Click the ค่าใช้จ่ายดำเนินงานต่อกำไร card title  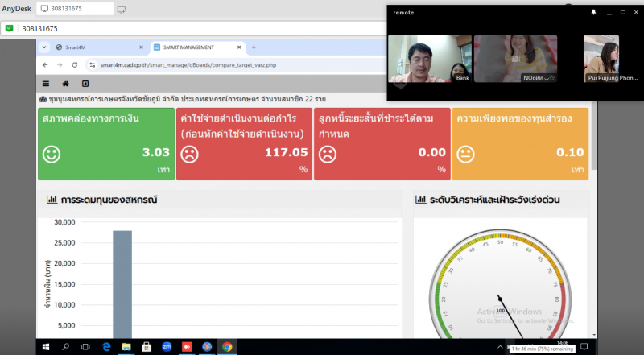[x=242, y=126]
